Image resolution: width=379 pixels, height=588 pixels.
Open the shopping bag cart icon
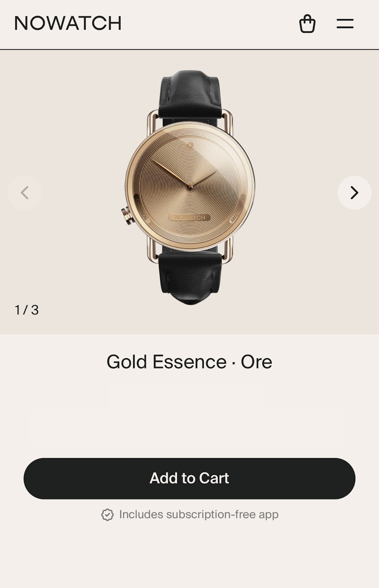pos(307,24)
